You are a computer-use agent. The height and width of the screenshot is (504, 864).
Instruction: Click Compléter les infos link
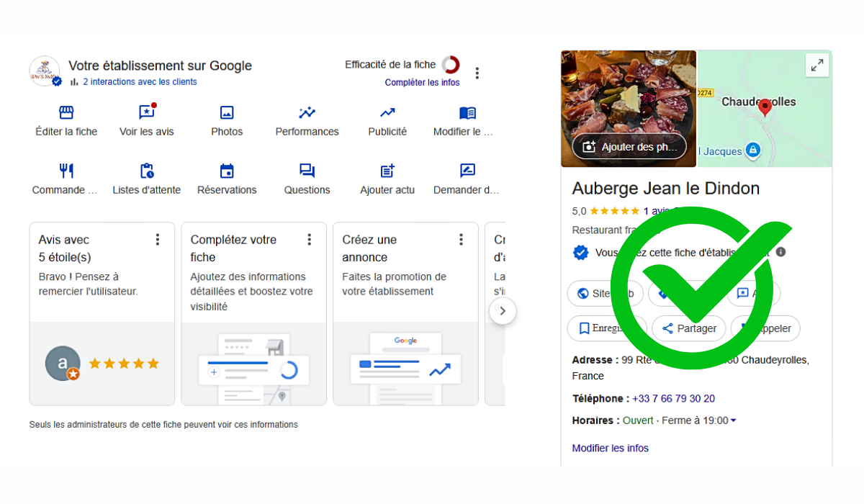(422, 83)
